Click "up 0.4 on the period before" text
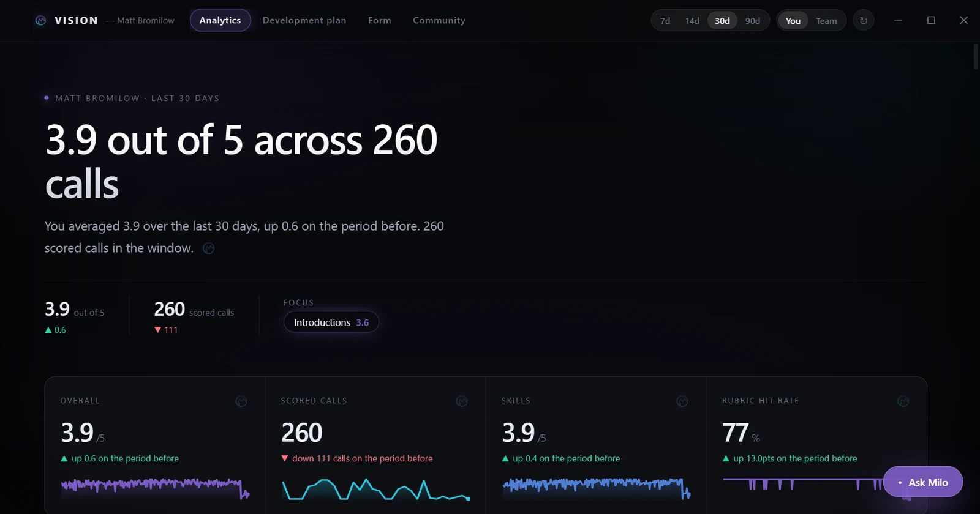Image resolution: width=980 pixels, height=514 pixels. coord(566,458)
